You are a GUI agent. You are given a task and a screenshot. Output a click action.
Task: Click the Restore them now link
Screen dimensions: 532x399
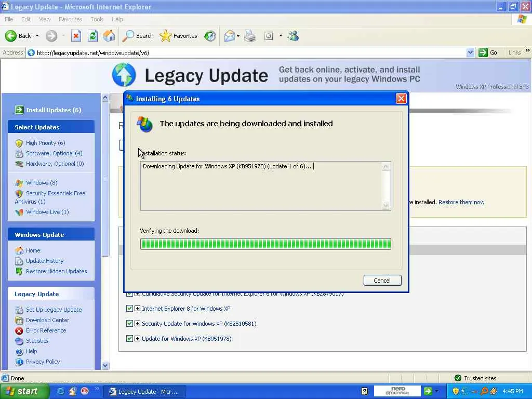click(461, 202)
